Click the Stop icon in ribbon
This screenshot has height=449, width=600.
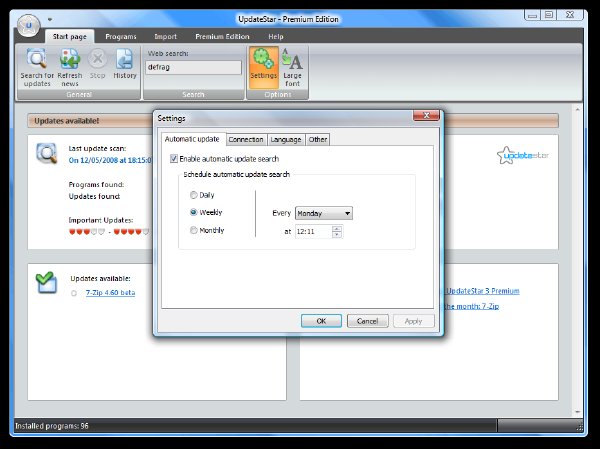(98, 59)
